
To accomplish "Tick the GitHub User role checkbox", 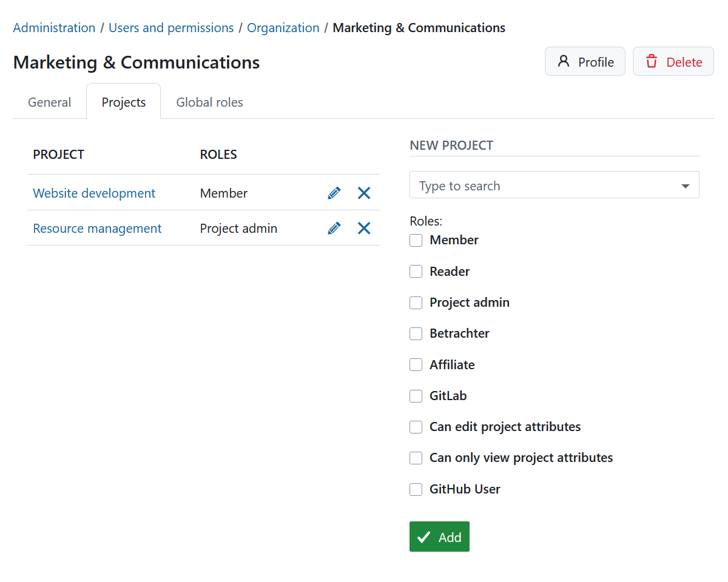I will pyautogui.click(x=416, y=489).
